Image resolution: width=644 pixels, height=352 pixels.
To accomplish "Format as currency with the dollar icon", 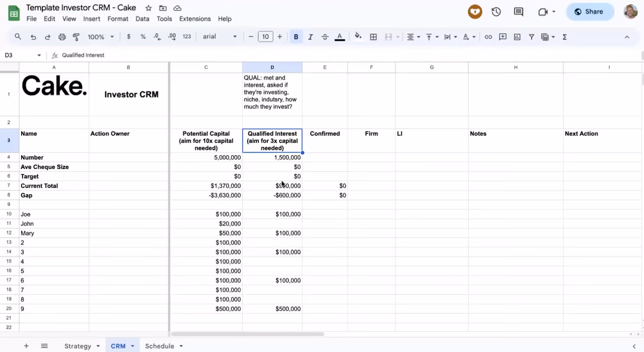I will click(129, 37).
